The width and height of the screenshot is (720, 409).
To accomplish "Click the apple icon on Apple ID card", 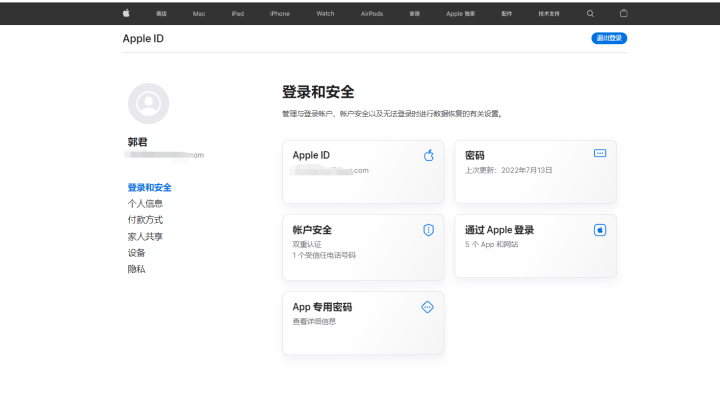I will (428, 156).
